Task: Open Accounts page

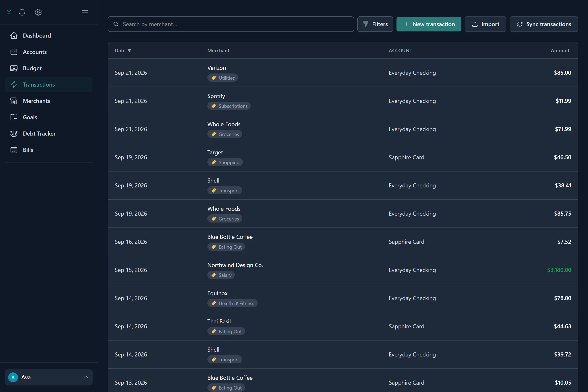Action: tap(49, 52)
